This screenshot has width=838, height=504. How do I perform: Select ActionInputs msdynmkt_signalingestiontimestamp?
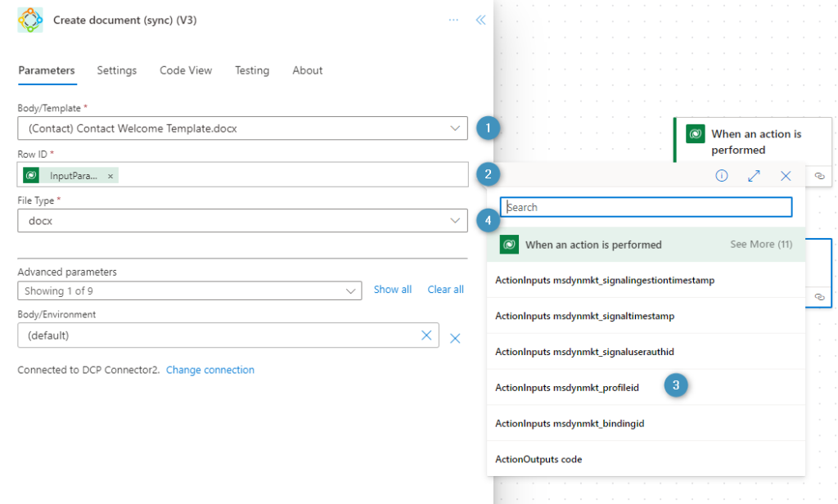pyautogui.click(x=647, y=280)
